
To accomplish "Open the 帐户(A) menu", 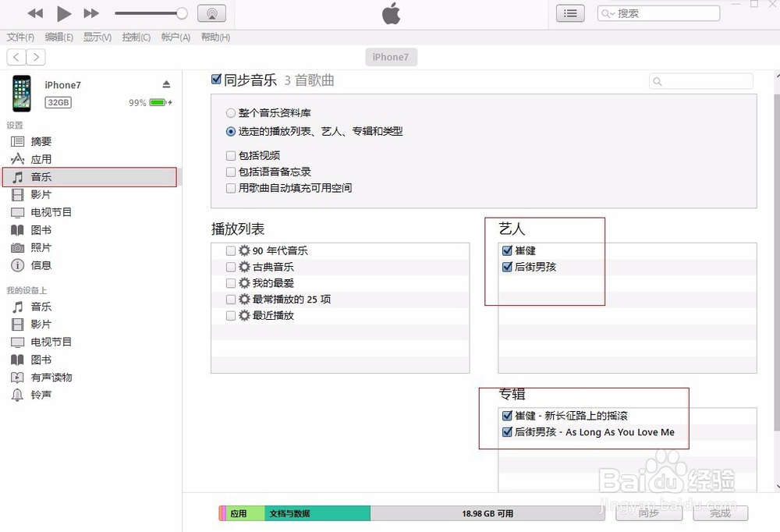I will (175, 37).
